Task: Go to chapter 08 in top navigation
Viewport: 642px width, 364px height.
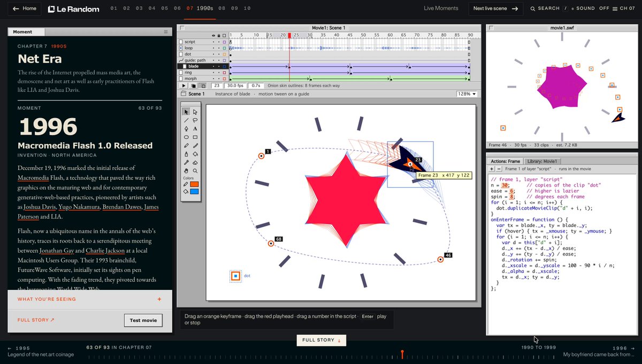Action: pos(221,9)
